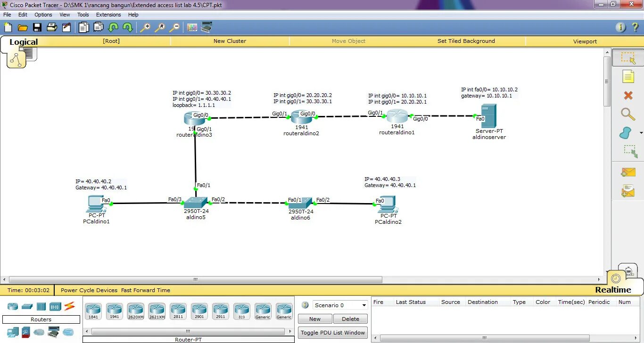Select the Wireless Devices category icon
644x343 pixels.
55,307
